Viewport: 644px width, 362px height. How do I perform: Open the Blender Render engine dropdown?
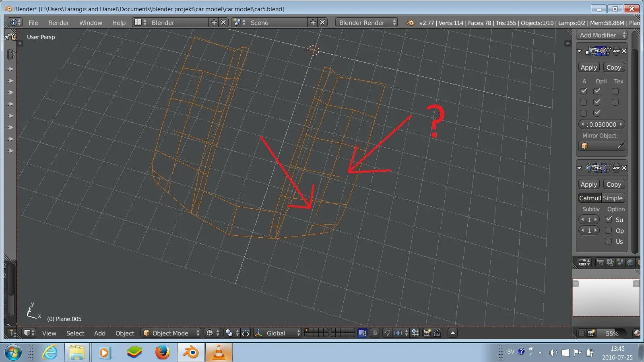[366, 23]
